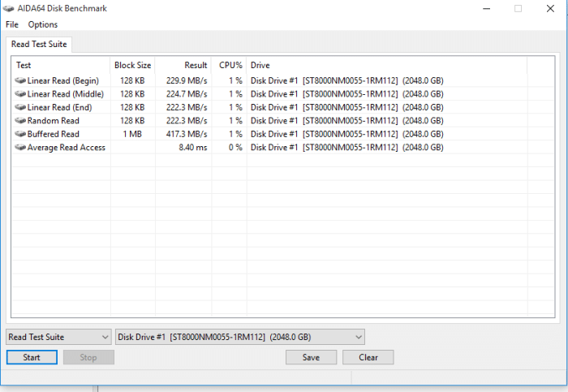Open the File menu
This screenshot has height=392, width=568.
[12, 24]
